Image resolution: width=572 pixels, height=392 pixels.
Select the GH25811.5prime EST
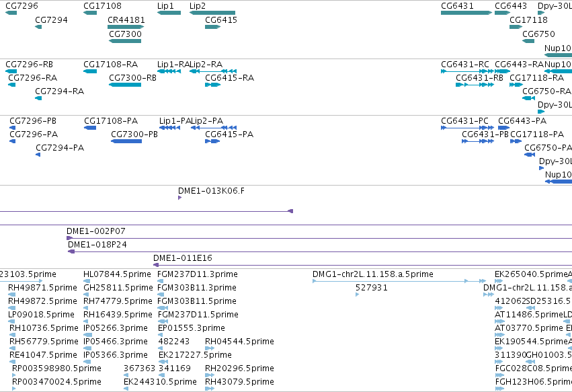click(87, 295)
